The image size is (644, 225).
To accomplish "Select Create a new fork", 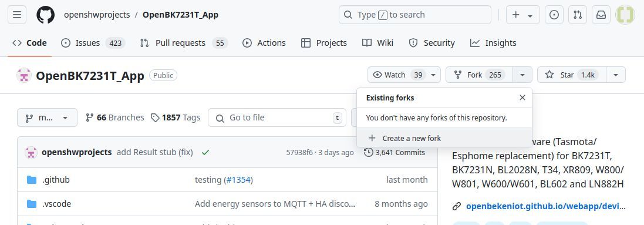I will click(x=444, y=138).
